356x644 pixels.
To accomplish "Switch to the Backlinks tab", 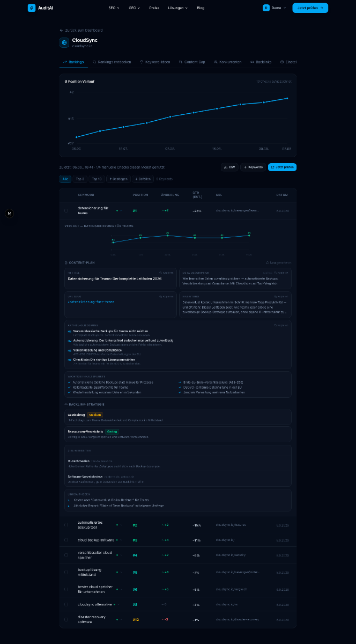I will coord(261,62).
